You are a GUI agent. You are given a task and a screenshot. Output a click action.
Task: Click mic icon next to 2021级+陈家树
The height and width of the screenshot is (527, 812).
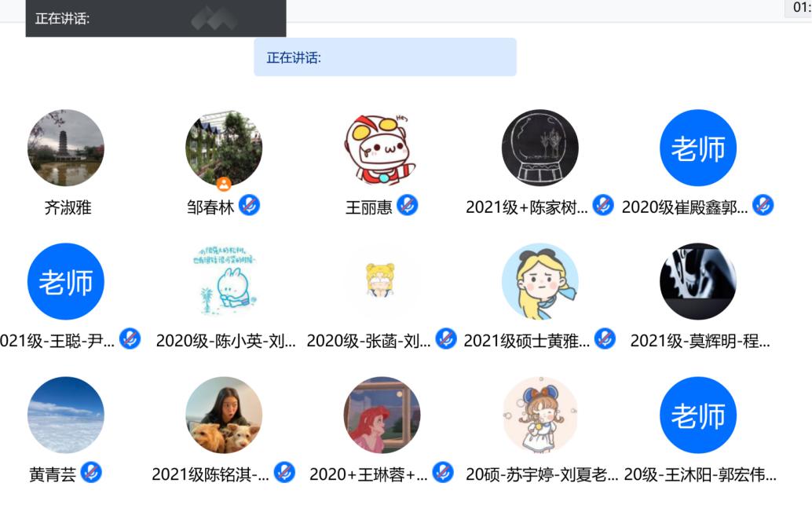(603, 206)
